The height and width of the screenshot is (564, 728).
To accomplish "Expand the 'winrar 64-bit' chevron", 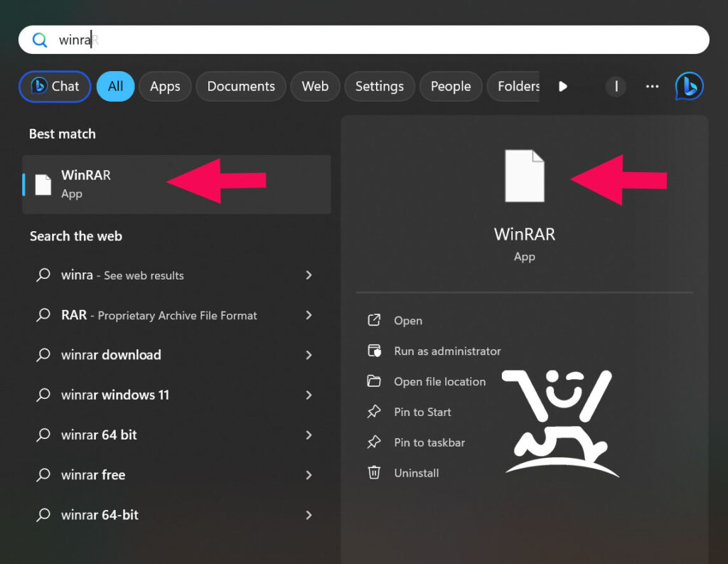I will [x=309, y=515].
